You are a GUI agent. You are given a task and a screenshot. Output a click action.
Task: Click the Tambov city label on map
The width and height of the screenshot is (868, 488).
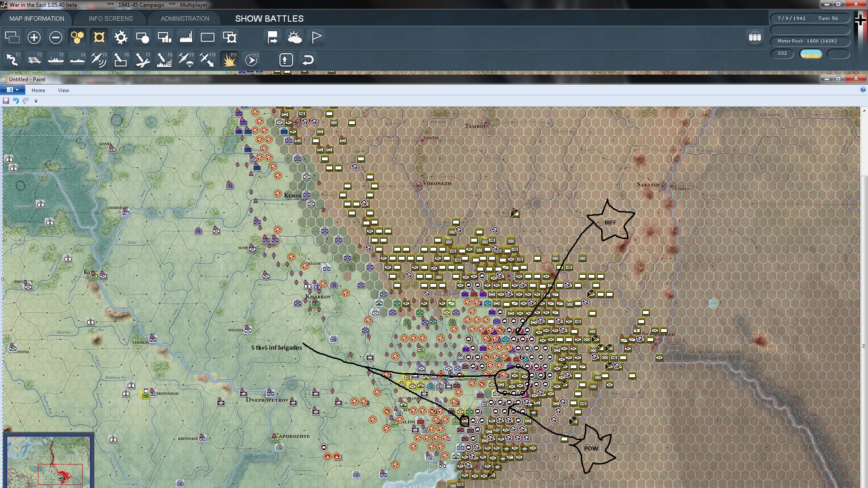pyautogui.click(x=475, y=126)
